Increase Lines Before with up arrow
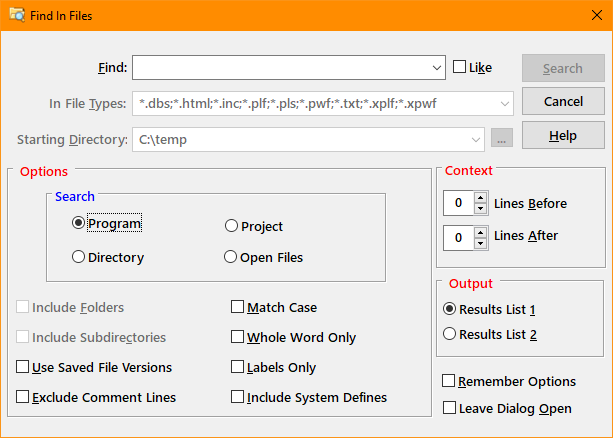The image size is (613, 438). point(480,198)
